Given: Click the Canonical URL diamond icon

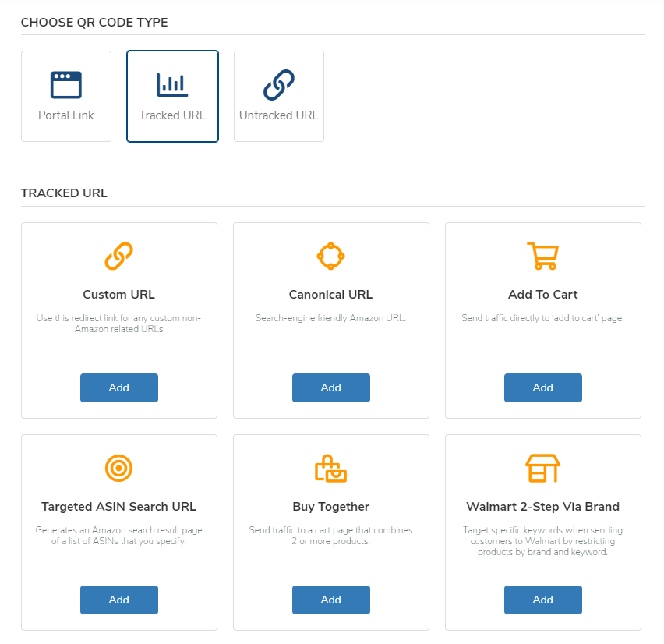Looking at the screenshot, I should click(x=330, y=256).
